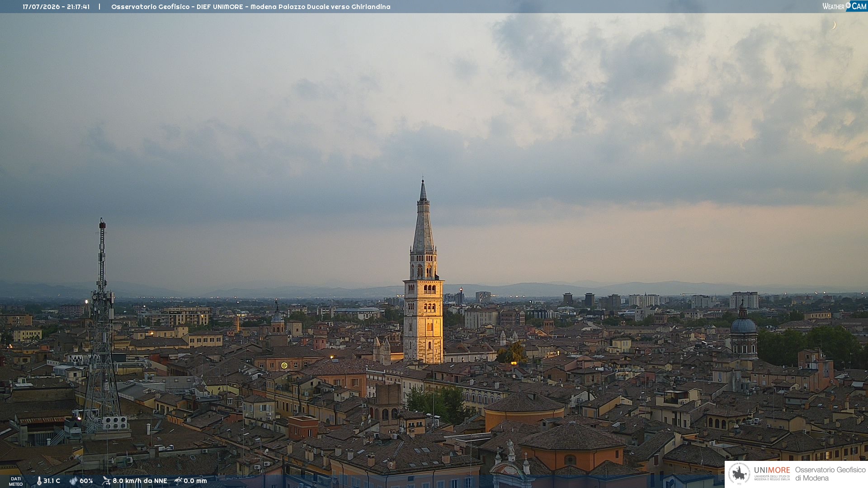Viewport: 868px width, 488px height.
Task: Click the title Osservatorio Geofisico - DIEF UNIMORE
Action: click(177, 7)
